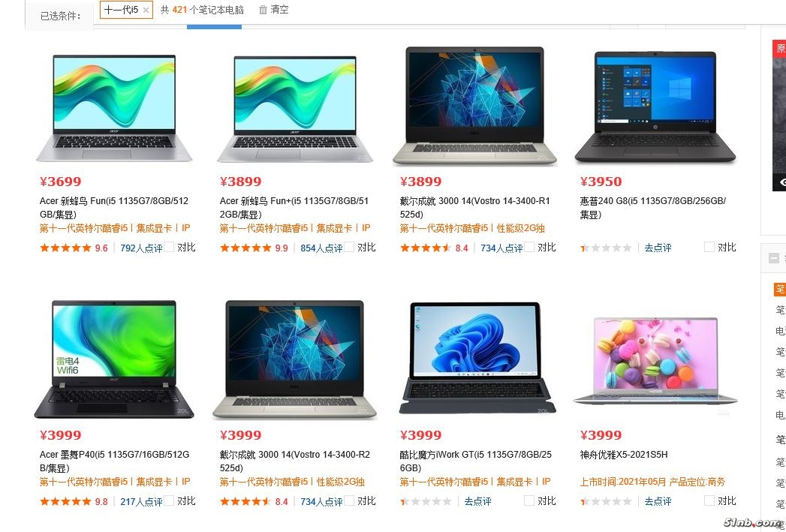The width and height of the screenshot is (786, 532).
Task: Check 对比 box for 酷比魔方iWork GT
Action: [x=529, y=500]
